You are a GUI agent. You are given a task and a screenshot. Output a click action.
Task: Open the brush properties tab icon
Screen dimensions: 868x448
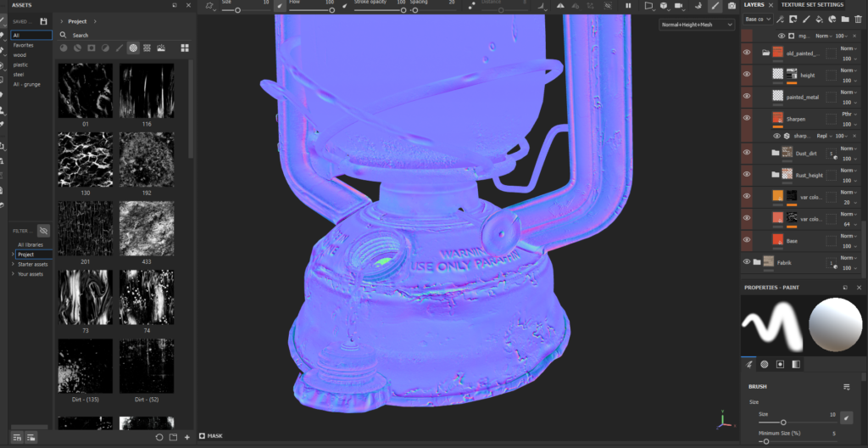tap(749, 364)
